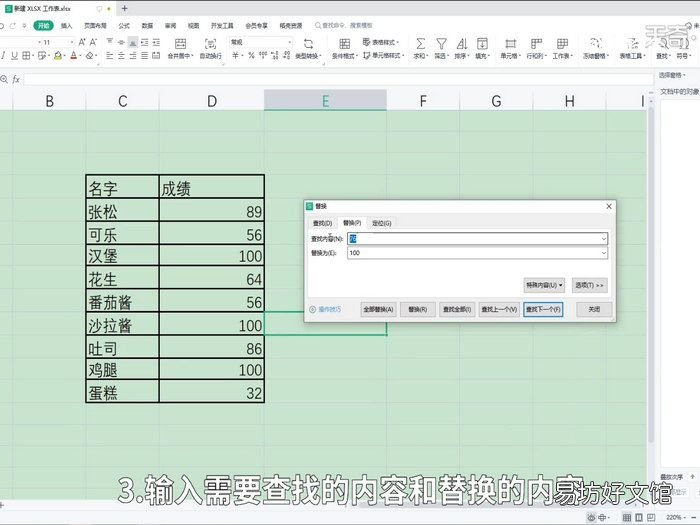Viewport: 700px width, 525px height.
Task: Increase font size with the larger A icon
Action: coord(82,42)
